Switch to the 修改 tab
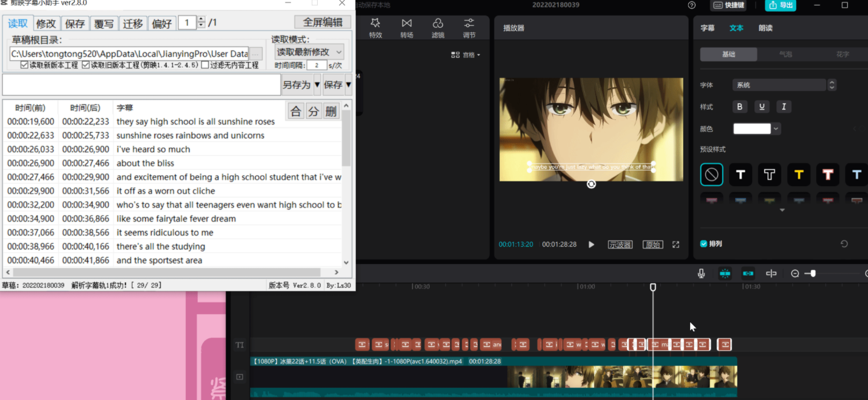This screenshot has width=868, height=400. click(x=46, y=24)
